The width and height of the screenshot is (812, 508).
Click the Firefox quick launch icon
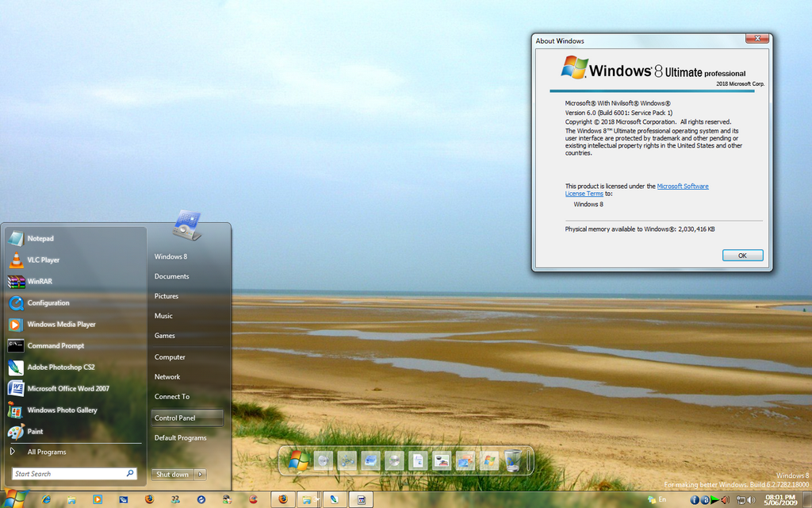(149, 500)
